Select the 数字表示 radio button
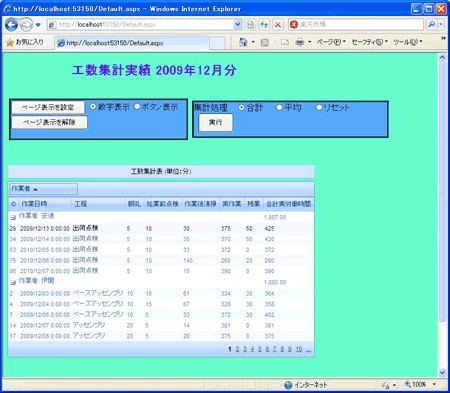Image resolution: width=450 pixels, height=393 pixels. pos(93,107)
